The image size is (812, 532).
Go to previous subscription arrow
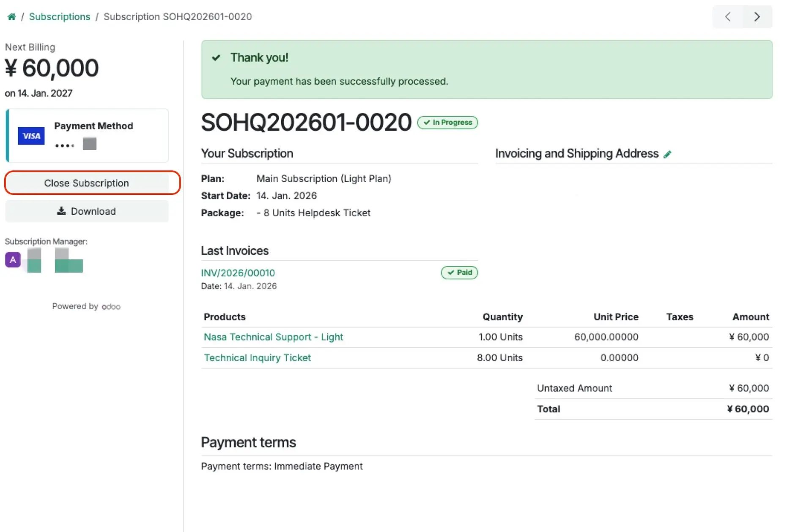pos(727,16)
